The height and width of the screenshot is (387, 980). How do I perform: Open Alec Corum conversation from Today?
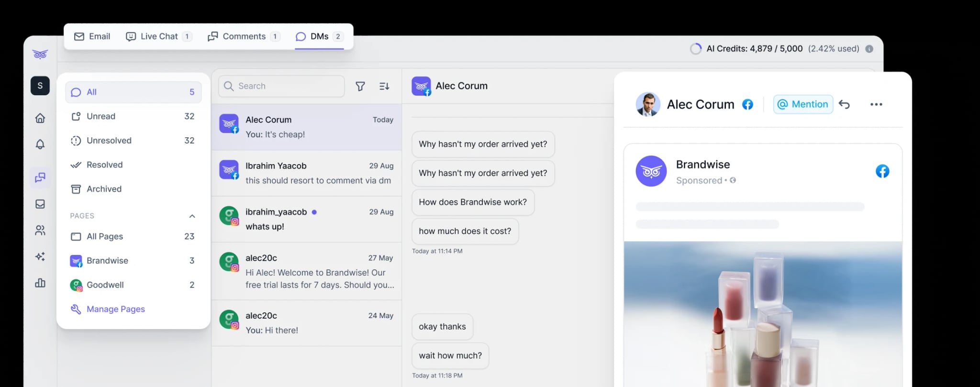(x=306, y=127)
